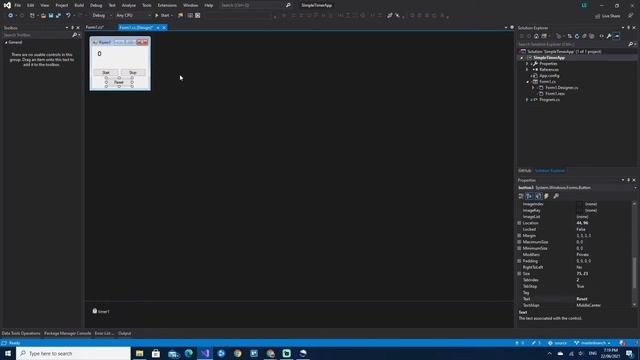Expand the Padding property in Properties
Image resolution: width=640 pixels, height=360 pixels.
coord(519,261)
